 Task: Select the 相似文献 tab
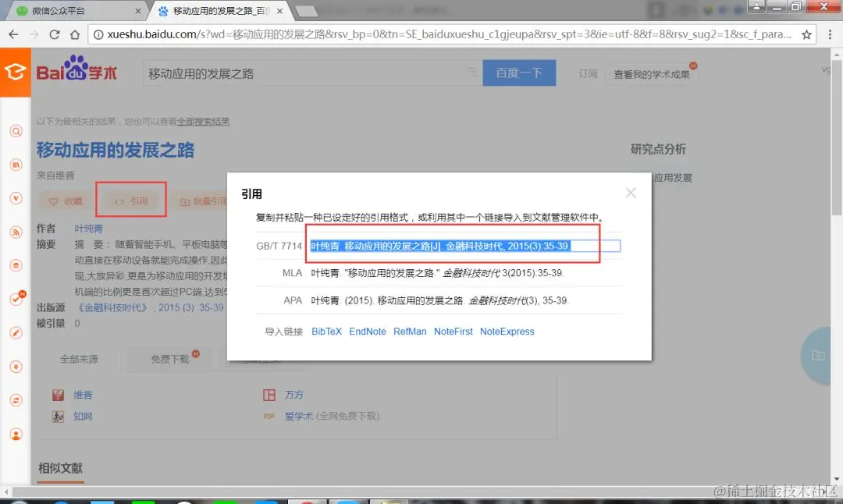[x=60, y=468]
